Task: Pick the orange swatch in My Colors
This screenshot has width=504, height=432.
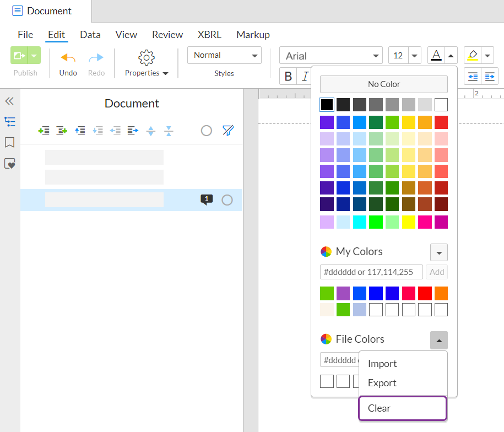Action: [x=441, y=293]
